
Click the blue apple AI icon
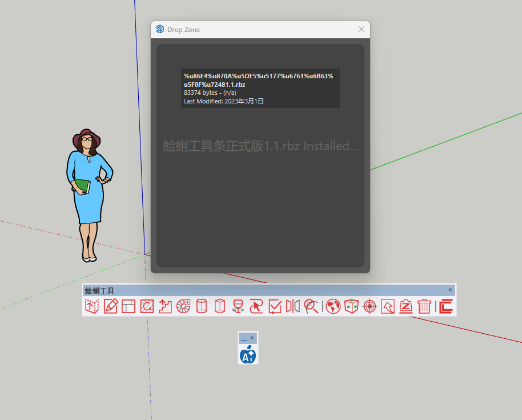pos(248,354)
